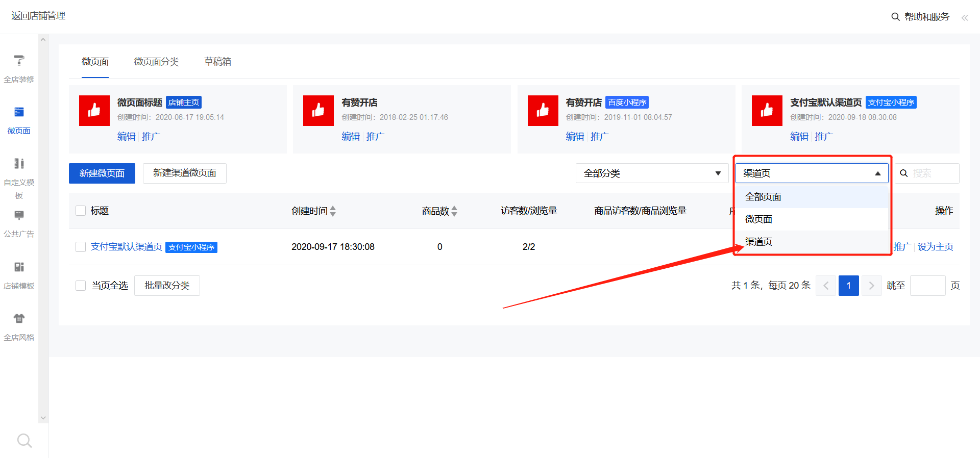Enable the 当页全选 checkbox
This screenshot has width=980, height=458.
81,286
